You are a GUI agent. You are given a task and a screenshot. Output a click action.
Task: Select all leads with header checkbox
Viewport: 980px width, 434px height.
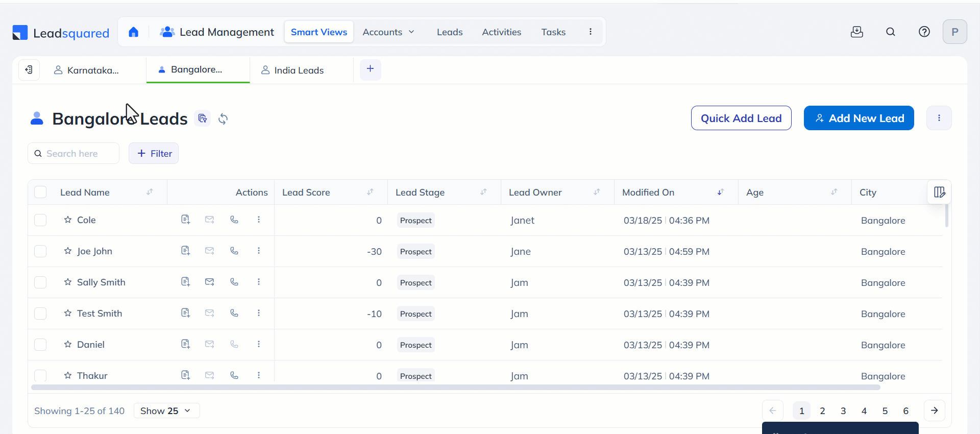(x=40, y=192)
